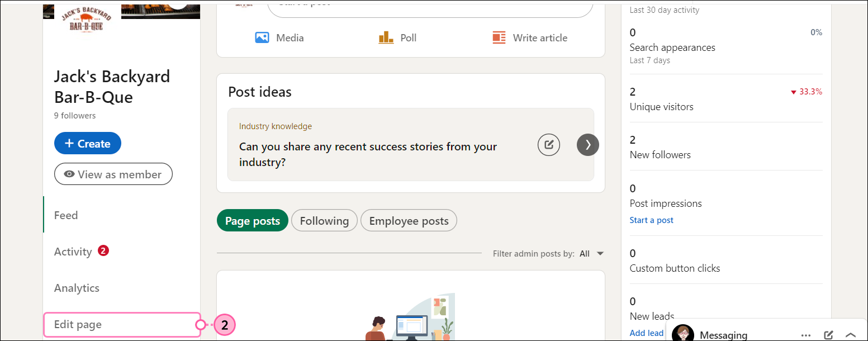Screen dimensions: 868x341
Task: Select the Page posts tab
Action: 253,220
